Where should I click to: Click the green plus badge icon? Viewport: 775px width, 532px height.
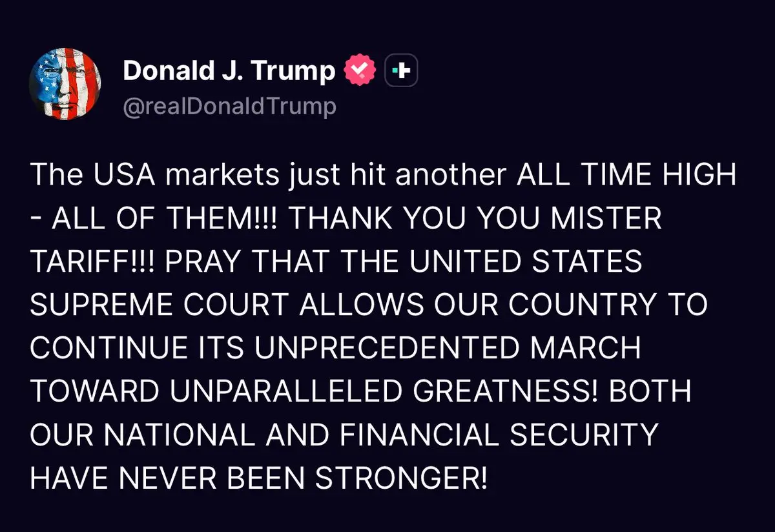(x=402, y=71)
